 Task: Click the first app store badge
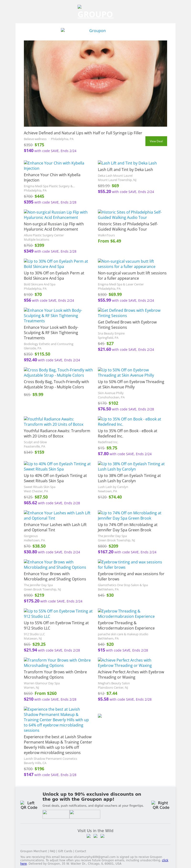coord(56,814)
